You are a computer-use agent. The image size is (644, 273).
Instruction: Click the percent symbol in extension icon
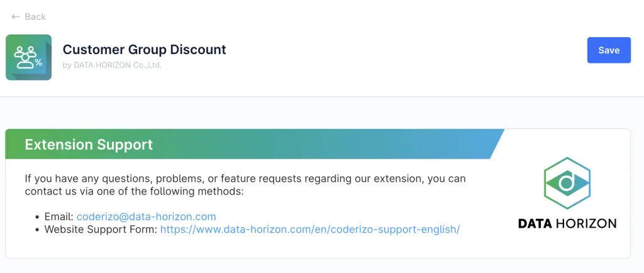38,62
